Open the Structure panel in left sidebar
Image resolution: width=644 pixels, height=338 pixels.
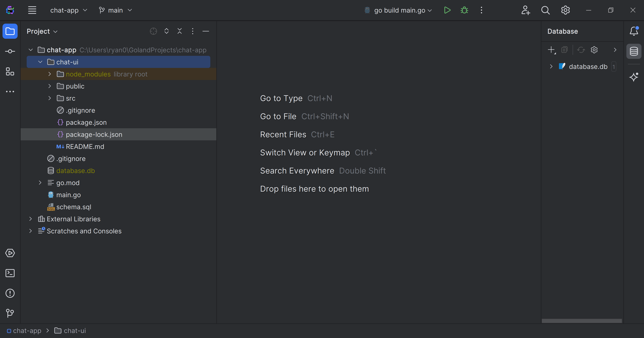10,71
